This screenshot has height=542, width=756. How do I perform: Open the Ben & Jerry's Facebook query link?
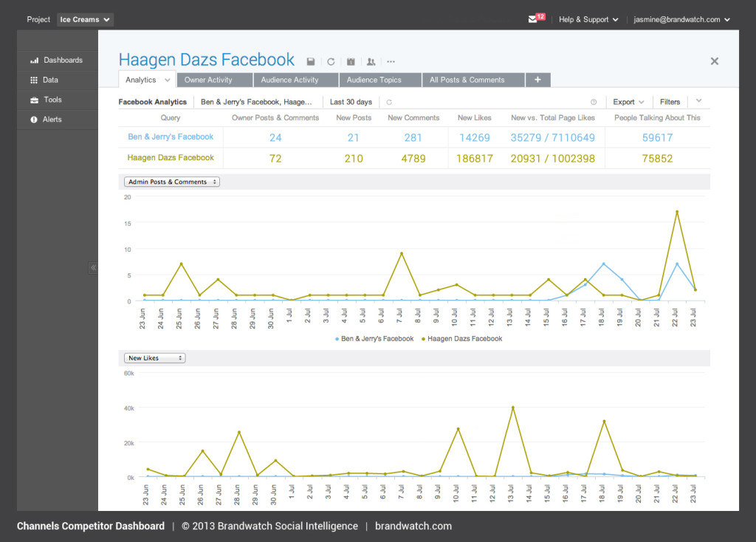(x=171, y=137)
